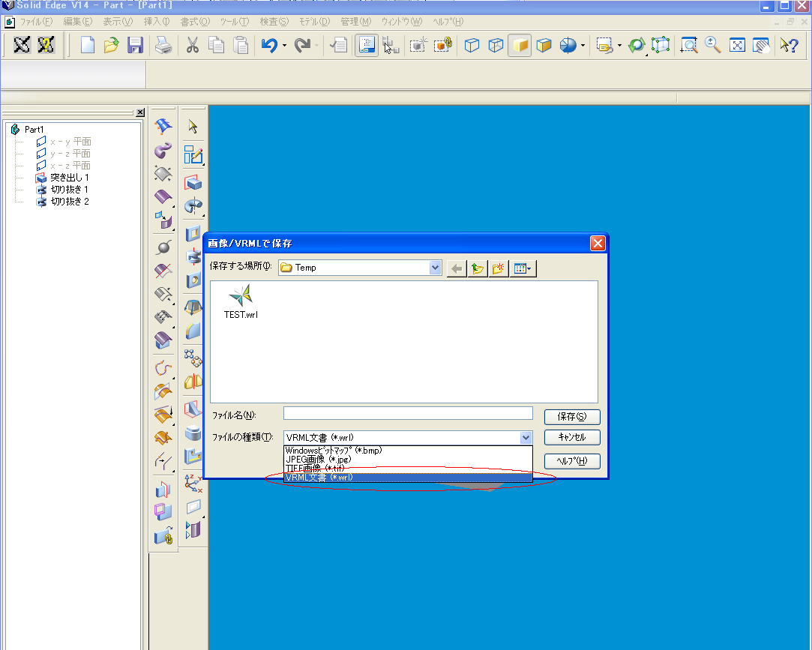Click the Paste clipboard icon
This screenshot has height=650, width=812.
(x=240, y=45)
